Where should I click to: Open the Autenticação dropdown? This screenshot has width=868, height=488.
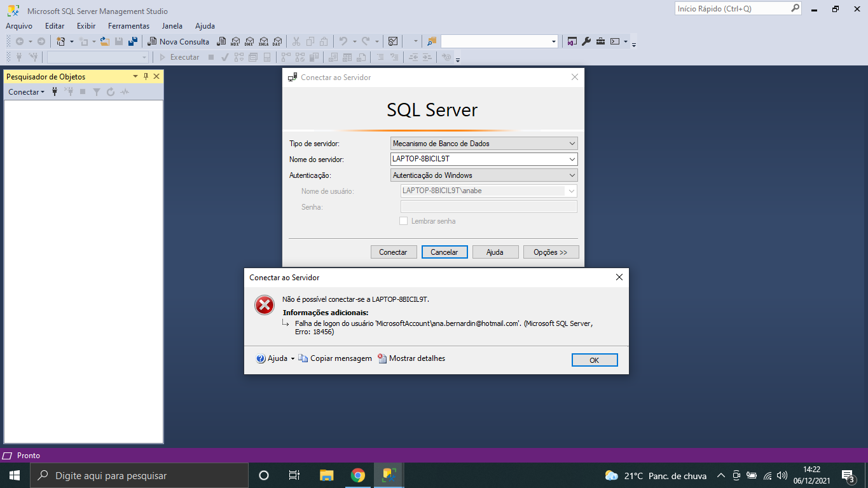pos(484,175)
